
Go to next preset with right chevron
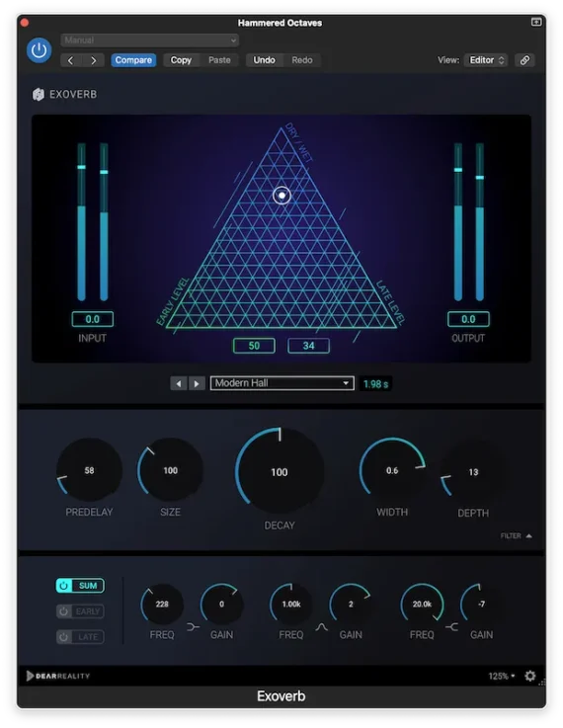[94, 60]
